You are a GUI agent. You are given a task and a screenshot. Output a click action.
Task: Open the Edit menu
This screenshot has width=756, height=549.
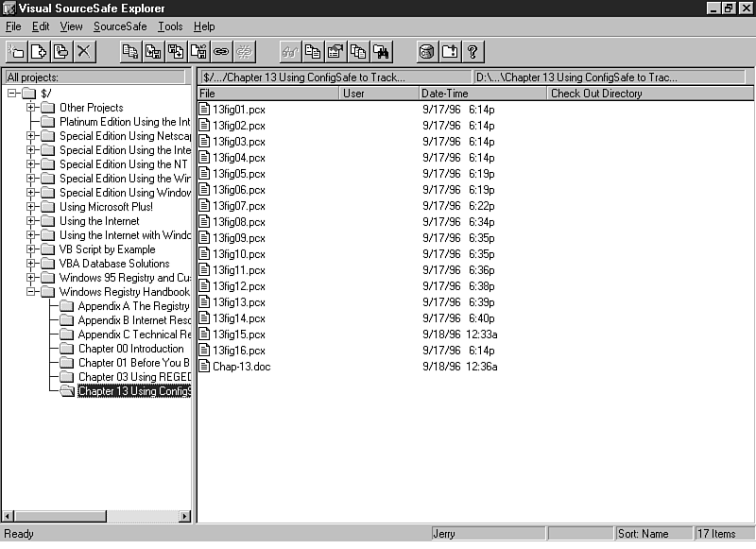click(41, 26)
